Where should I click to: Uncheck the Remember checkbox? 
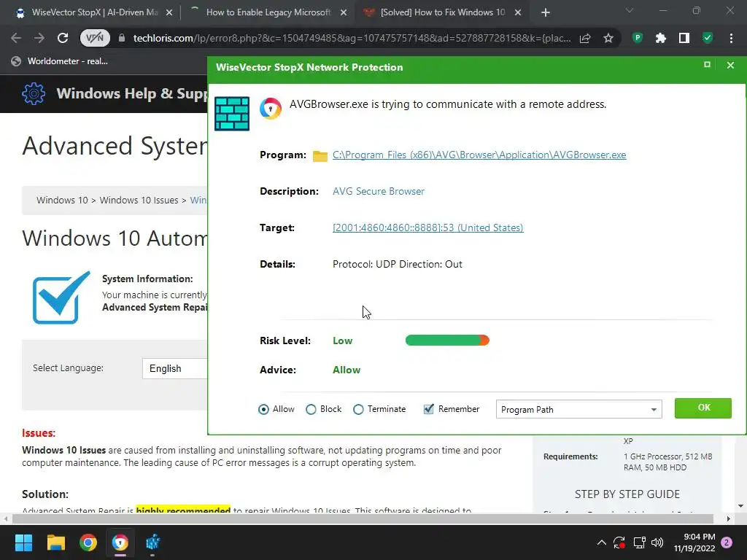(x=428, y=409)
